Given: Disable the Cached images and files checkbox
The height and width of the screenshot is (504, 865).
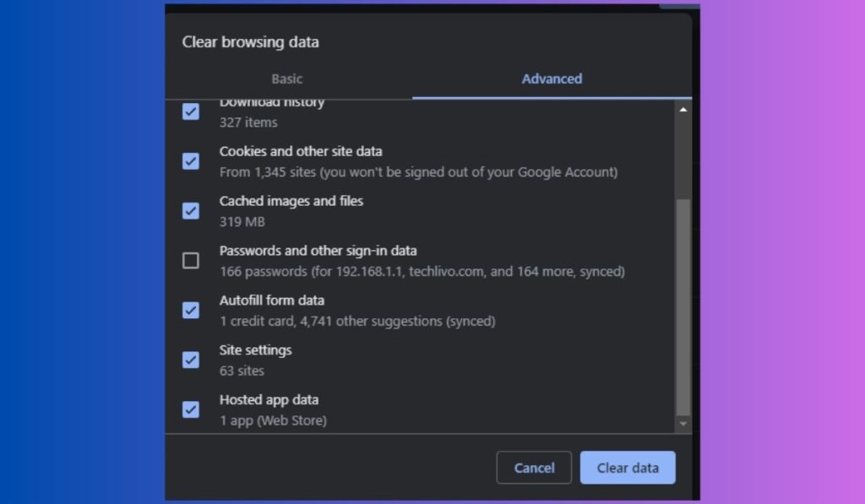Looking at the screenshot, I should pyautogui.click(x=191, y=211).
